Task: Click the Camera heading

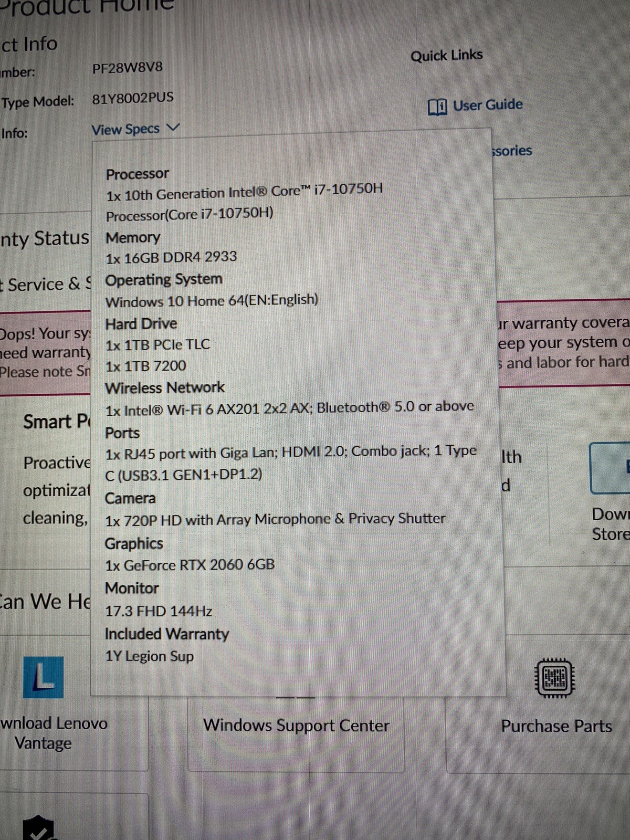Action: pos(130,498)
